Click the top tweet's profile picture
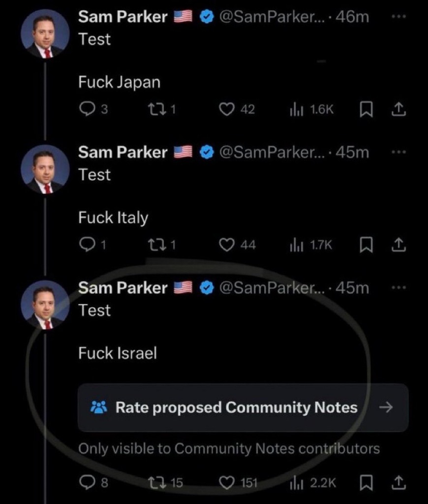 click(45, 34)
